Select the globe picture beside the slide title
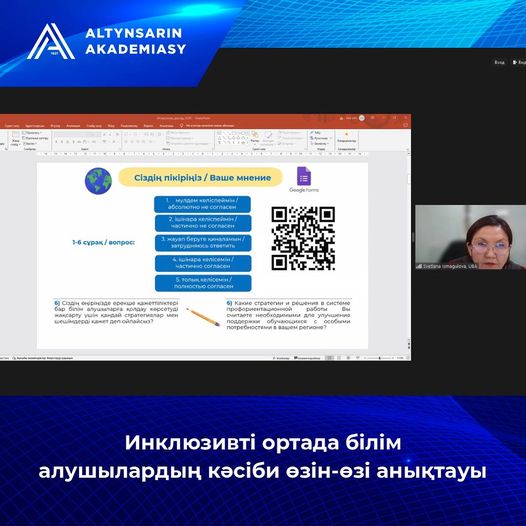Viewport: 526px width, 526px height. point(98,181)
